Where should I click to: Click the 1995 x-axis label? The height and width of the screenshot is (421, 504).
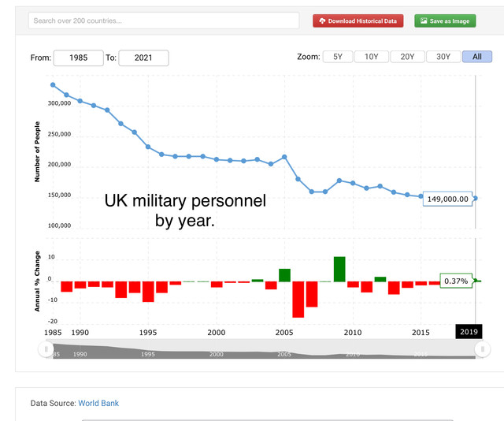pyautogui.click(x=148, y=333)
